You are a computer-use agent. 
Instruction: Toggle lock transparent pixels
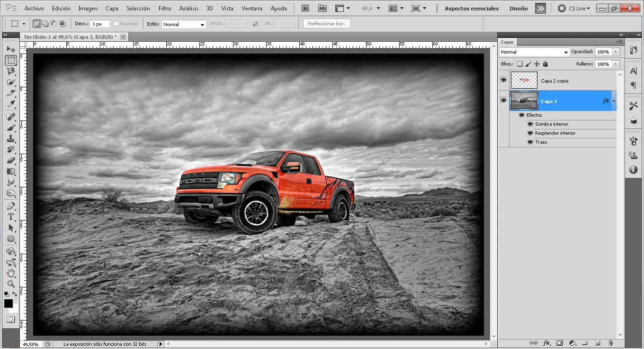point(519,64)
